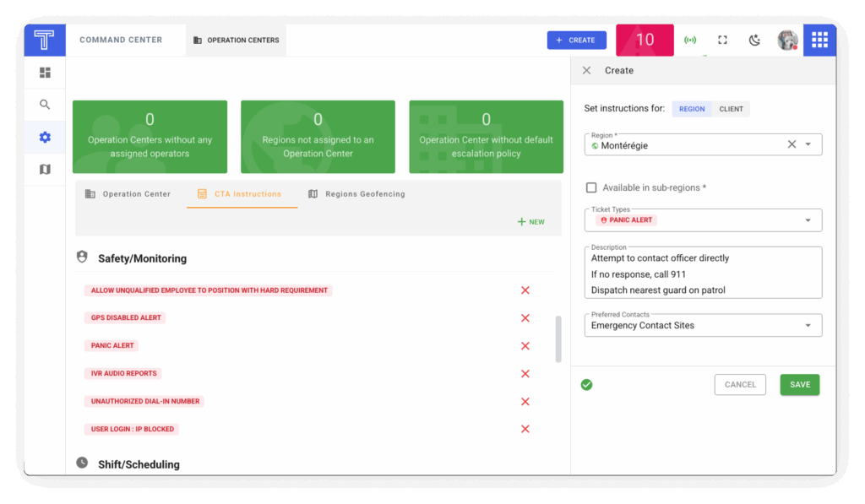
Task: Remove the GPS Disabled Alert instruction
Action: coord(525,318)
